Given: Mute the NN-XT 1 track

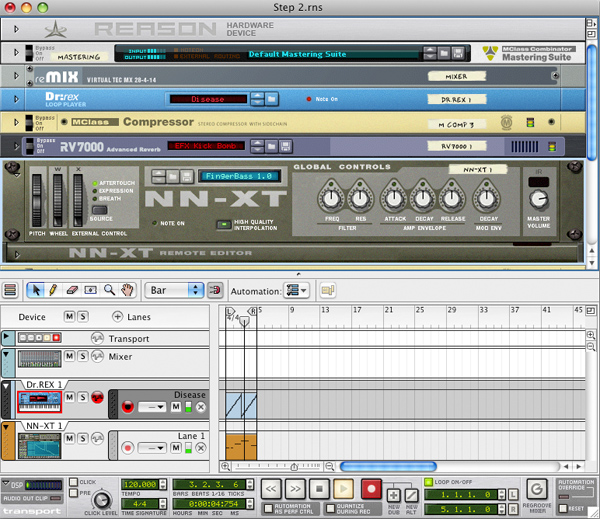Looking at the screenshot, I should tap(69, 438).
